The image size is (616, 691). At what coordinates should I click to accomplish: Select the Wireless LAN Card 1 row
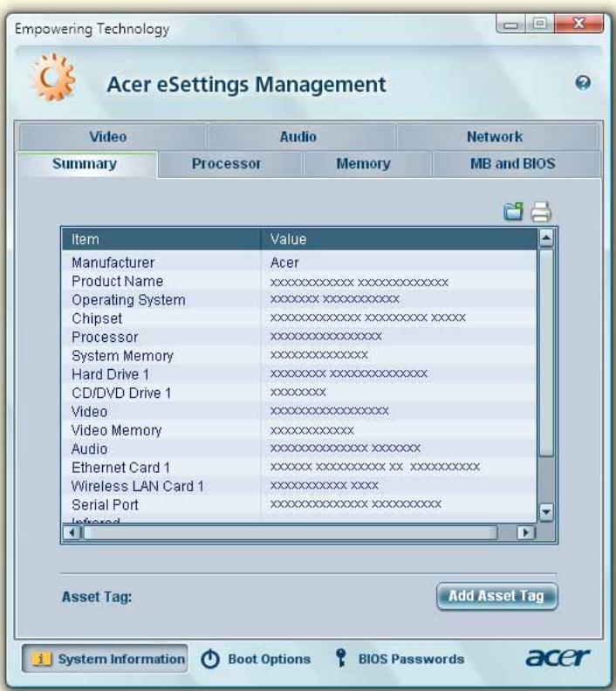(x=299, y=486)
